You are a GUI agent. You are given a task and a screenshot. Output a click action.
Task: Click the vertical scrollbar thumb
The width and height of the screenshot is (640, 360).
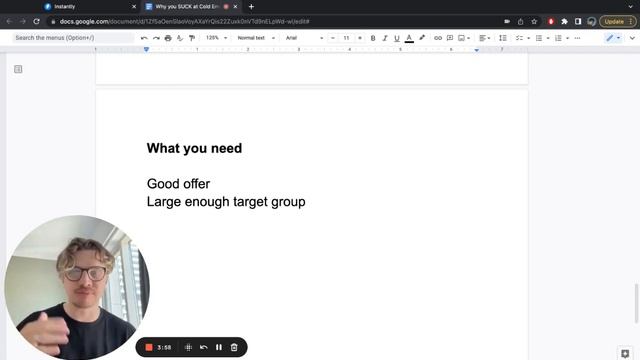[x=636, y=303]
